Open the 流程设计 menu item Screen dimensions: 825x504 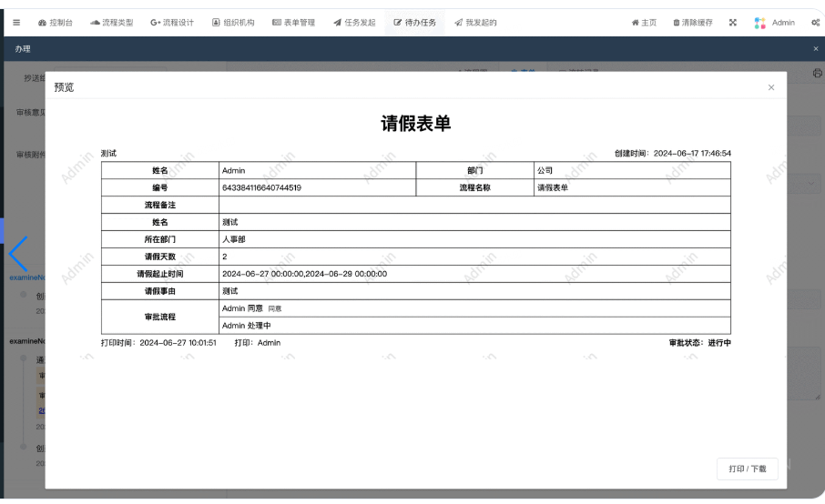point(173,23)
